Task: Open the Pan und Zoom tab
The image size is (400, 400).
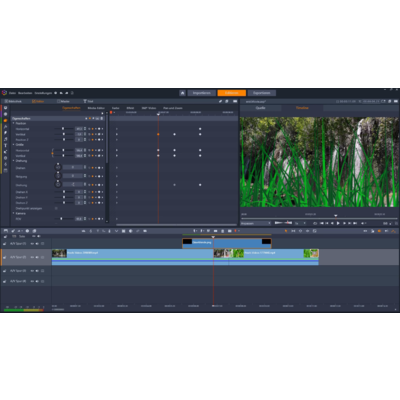Action: (173, 108)
